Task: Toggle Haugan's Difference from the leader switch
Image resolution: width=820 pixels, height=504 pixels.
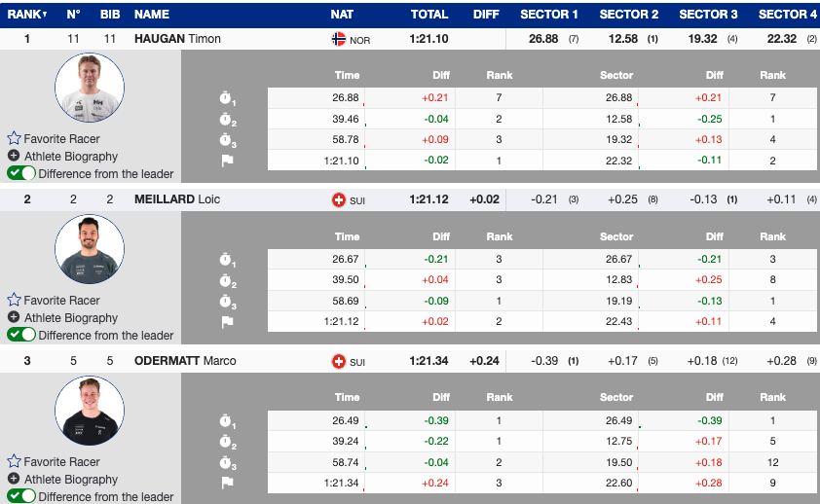Action: 21,173
